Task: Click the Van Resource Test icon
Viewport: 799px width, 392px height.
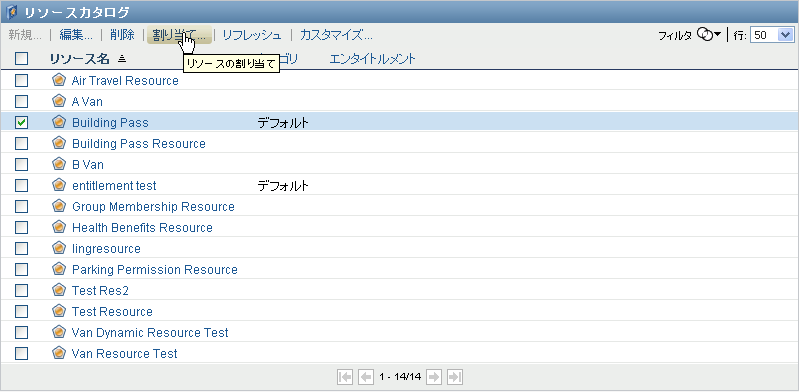Action: 59,353
